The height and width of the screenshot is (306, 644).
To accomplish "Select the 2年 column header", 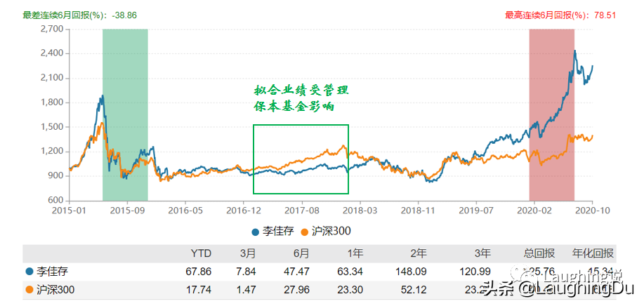I will (418, 254).
